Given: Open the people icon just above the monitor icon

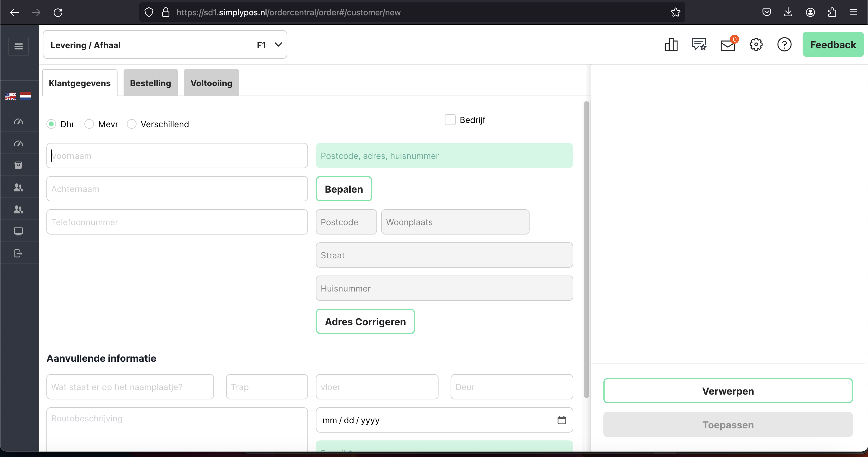Looking at the screenshot, I should pos(18,209).
